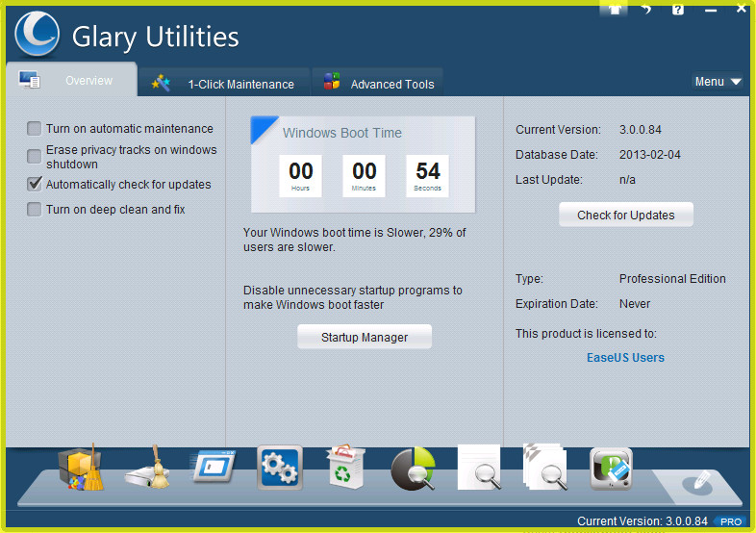Image resolution: width=756 pixels, height=533 pixels.
Task: Enable Turn on automatic maintenance checkbox
Action: 35,129
